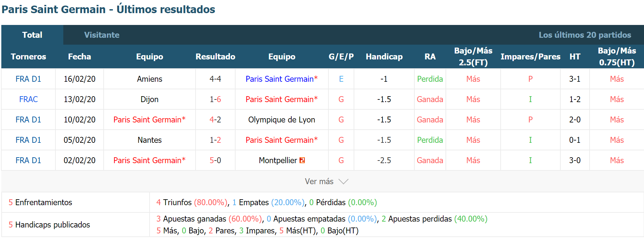Open the Los últimos 20 partidos dropdown
The height and width of the screenshot is (238, 644).
pyautogui.click(x=585, y=35)
